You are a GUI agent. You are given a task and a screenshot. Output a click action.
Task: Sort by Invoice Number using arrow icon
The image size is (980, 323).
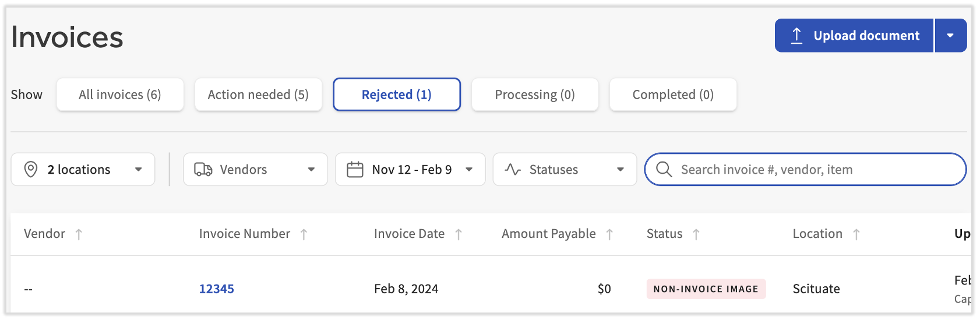pyautogui.click(x=304, y=234)
